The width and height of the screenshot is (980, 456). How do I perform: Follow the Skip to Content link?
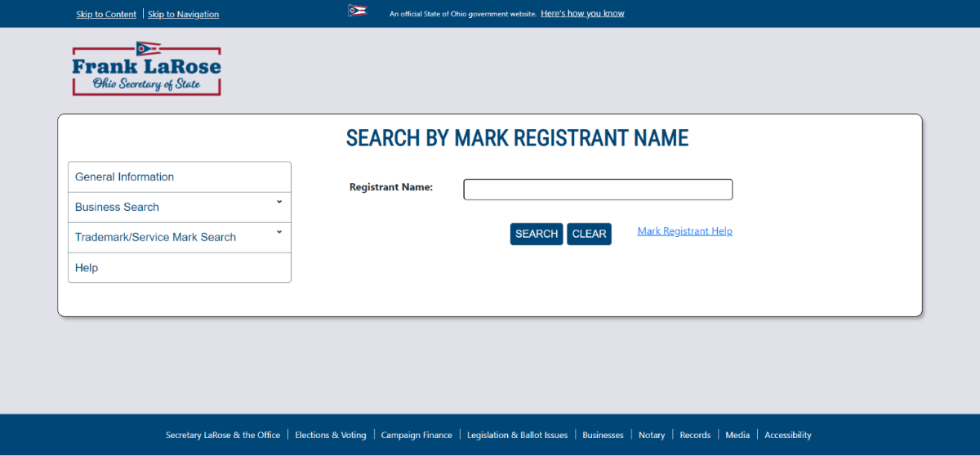click(106, 14)
